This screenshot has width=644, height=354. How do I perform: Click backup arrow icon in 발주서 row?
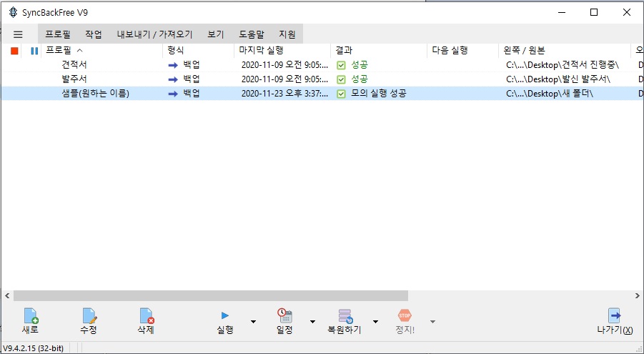pyautogui.click(x=173, y=79)
